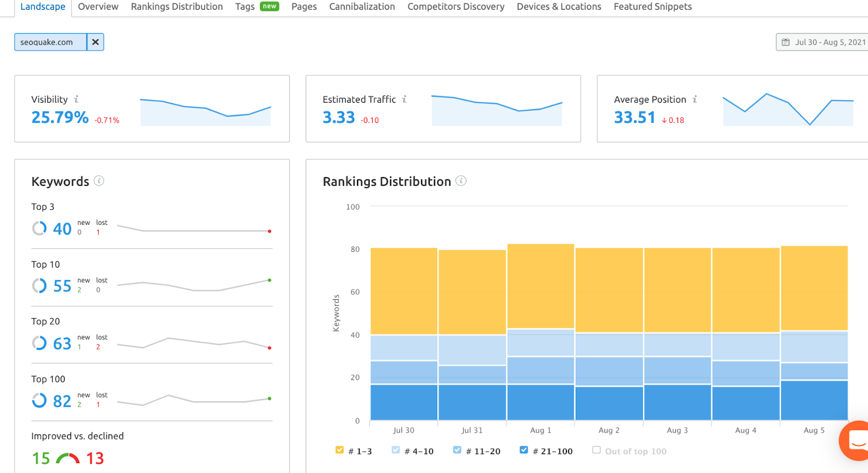Viewport: 868px width, 473px height.
Task: Click the Visibility change -0.71%
Action: coord(107,121)
